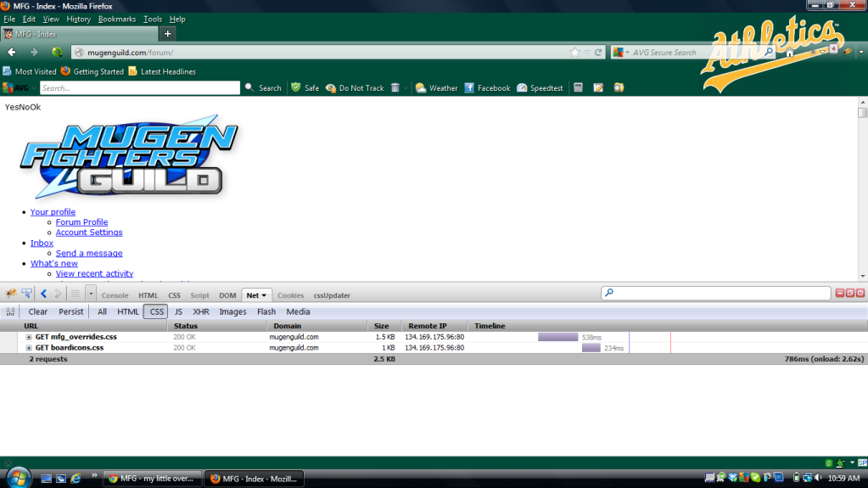Click the browser back arrow
The image size is (868, 488).
12,52
